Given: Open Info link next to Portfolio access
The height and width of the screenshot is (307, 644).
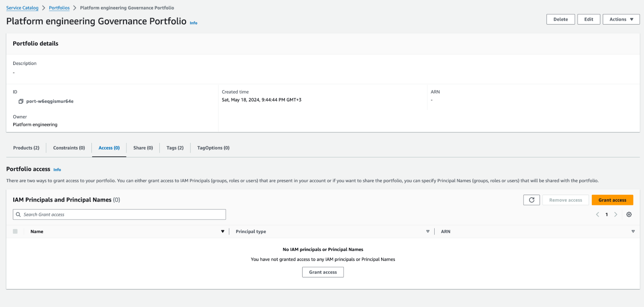Looking at the screenshot, I should [x=57, y=170].
